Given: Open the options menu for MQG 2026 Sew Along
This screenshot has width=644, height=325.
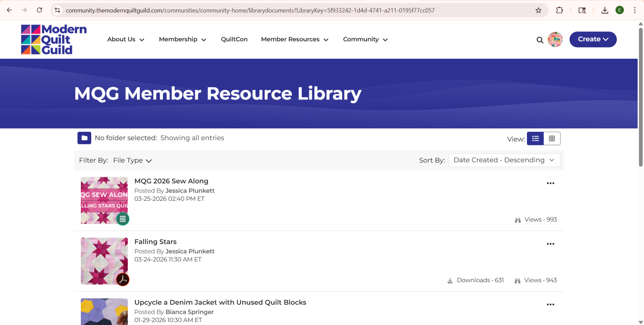Looking at the screenshot, I should point(550,183).
